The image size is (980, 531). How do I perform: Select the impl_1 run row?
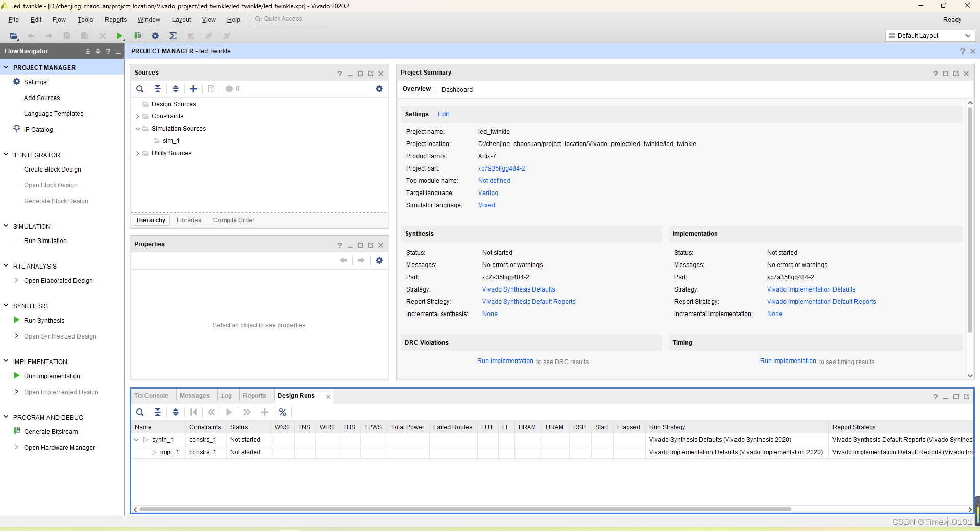click(552, 452)
